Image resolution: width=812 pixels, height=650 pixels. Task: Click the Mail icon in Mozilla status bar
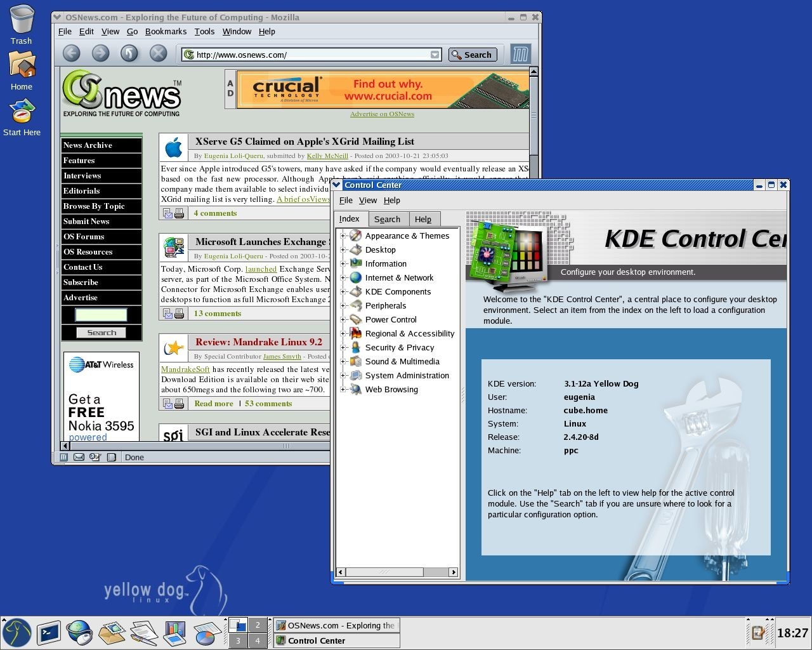click(x=79, y=457)
